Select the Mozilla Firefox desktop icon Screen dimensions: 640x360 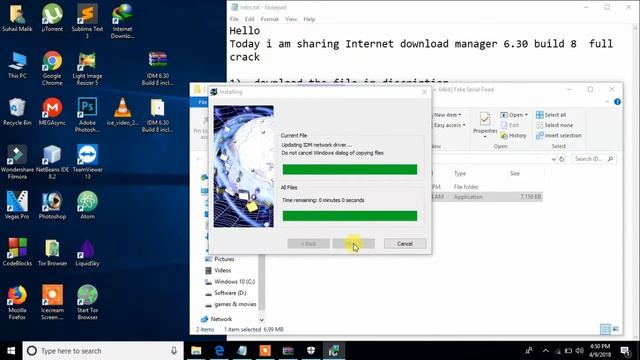point(17,302)
